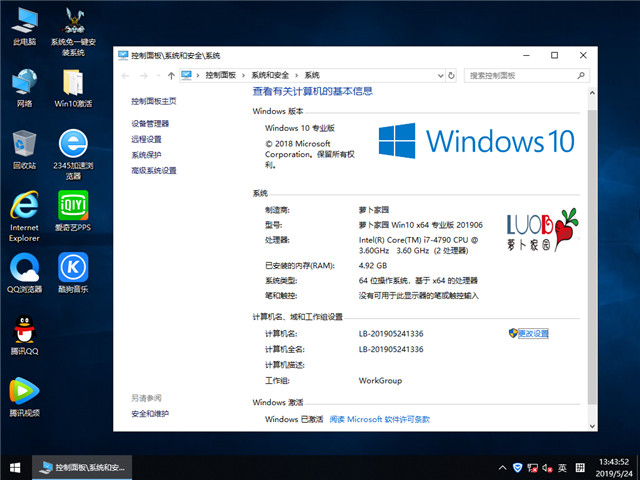This screenshot has height=480, width=640.
Task: Select the 酷狗音乐 desktop icon
Action: pyautogui.click(x=73, y=273)
